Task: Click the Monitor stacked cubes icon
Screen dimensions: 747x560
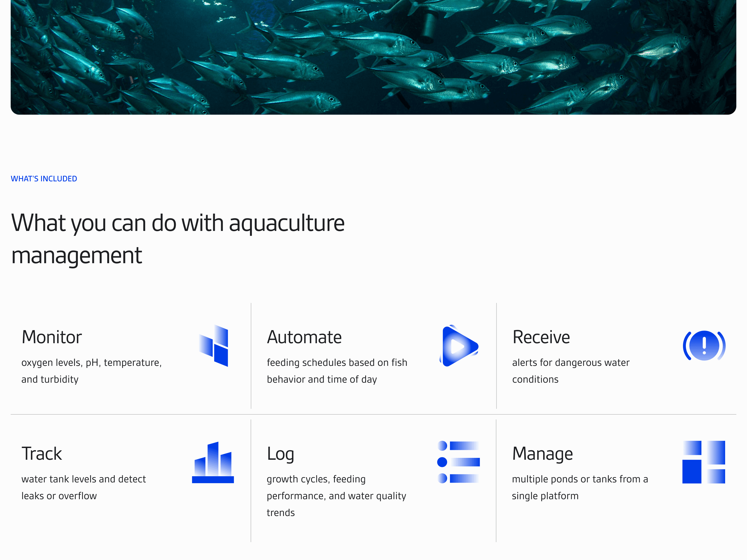Action: [214, 346]
